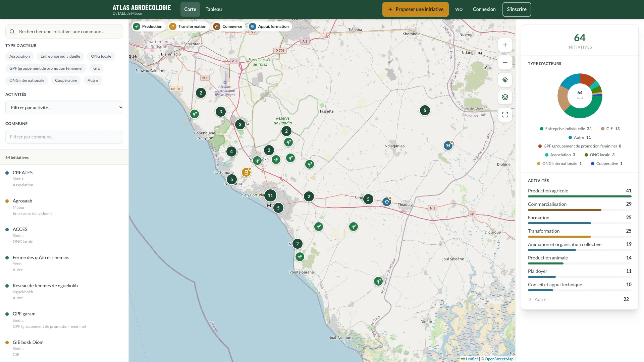644x362 pixels.
Task: Click the Commercialisation progress bar
Action: 580,210
